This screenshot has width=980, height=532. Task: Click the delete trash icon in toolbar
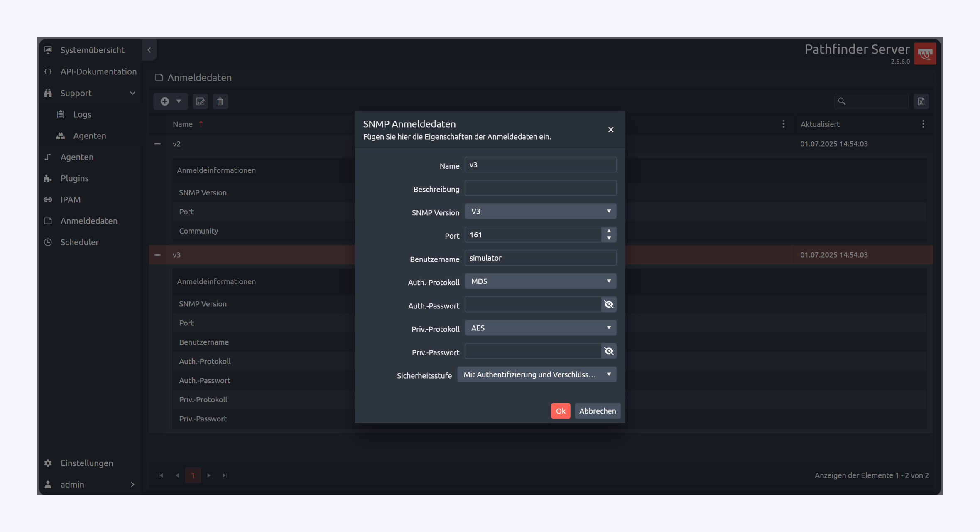tap(220, 101)
